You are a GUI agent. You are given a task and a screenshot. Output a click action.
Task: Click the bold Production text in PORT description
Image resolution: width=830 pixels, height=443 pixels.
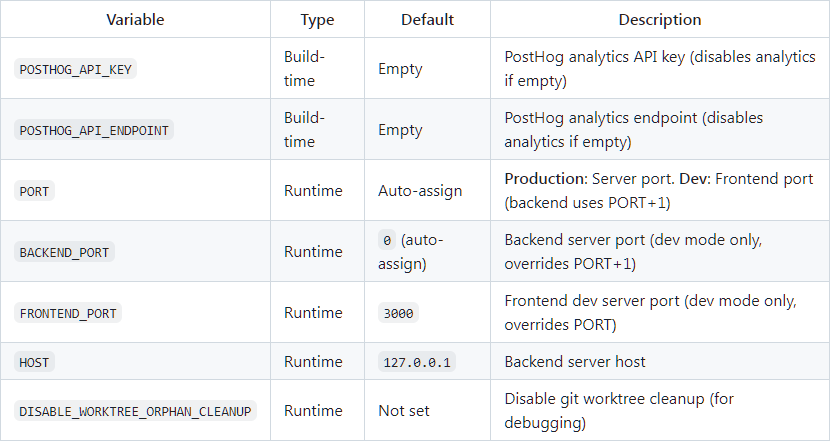[x=546, y=179]
